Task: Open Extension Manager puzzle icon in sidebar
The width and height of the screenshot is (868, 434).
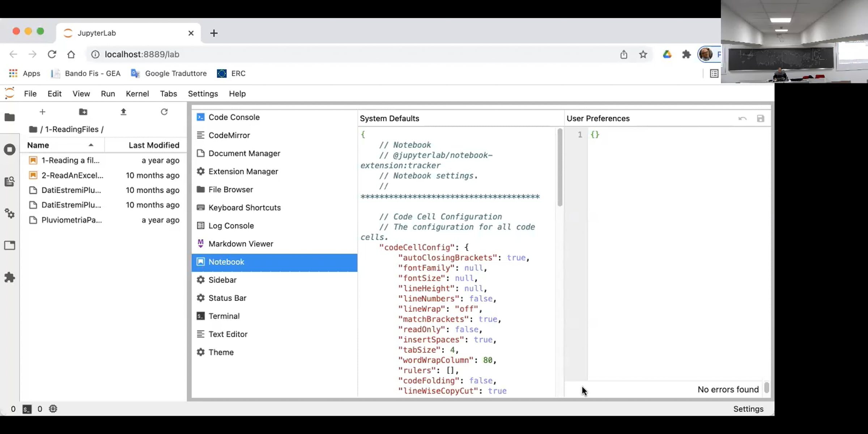Action: coord(10,277)
